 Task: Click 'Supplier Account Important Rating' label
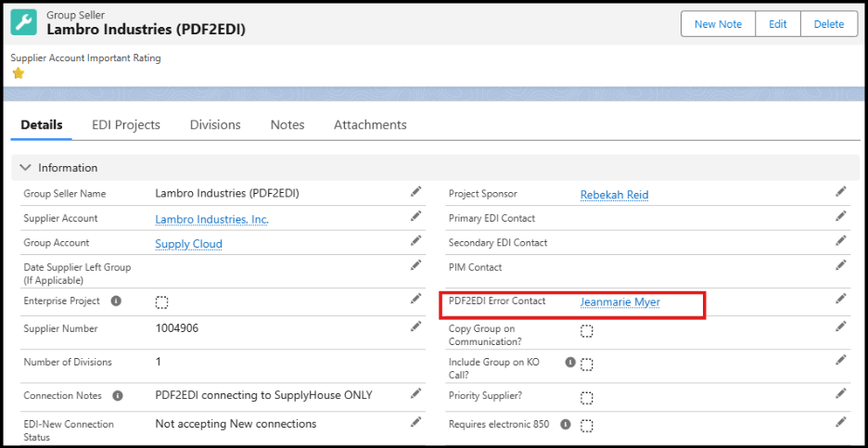[86, 58]
